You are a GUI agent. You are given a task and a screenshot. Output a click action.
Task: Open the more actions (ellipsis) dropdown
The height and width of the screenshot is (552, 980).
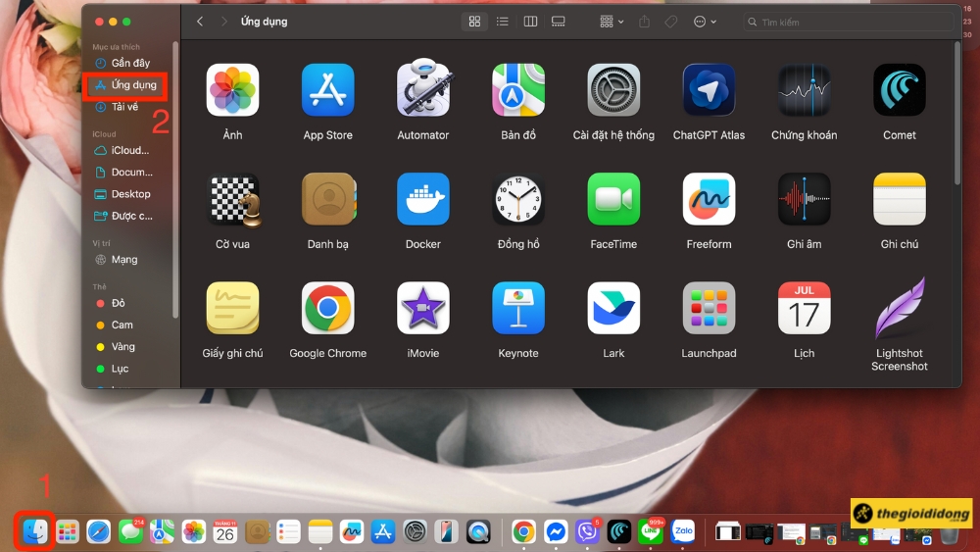coord(705,22)
